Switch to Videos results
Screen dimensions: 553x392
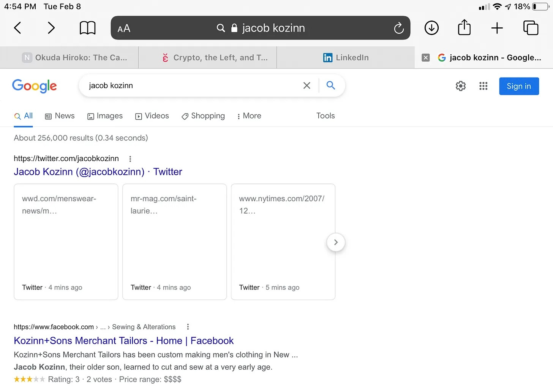click(x=152, y=116)
